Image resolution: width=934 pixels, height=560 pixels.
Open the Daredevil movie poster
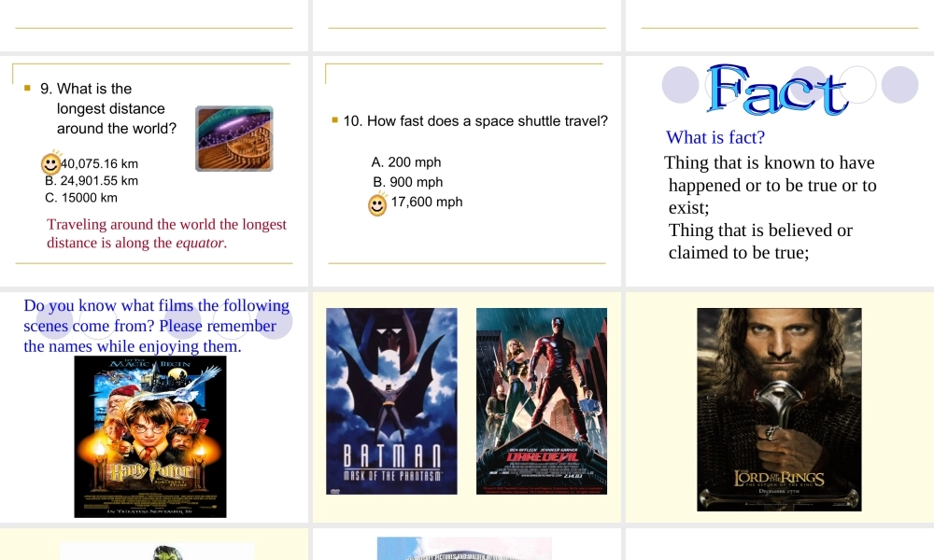coord(542,401)
